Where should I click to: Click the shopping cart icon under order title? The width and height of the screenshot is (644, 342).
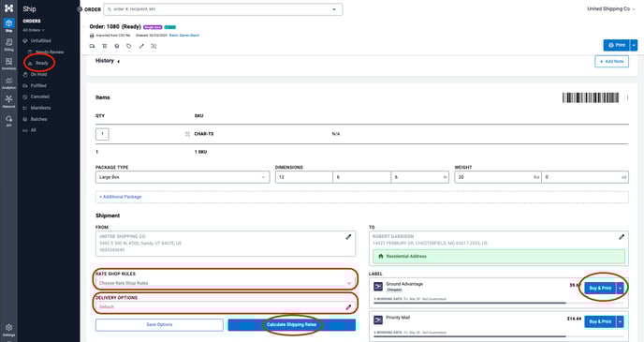coord(104,46)
